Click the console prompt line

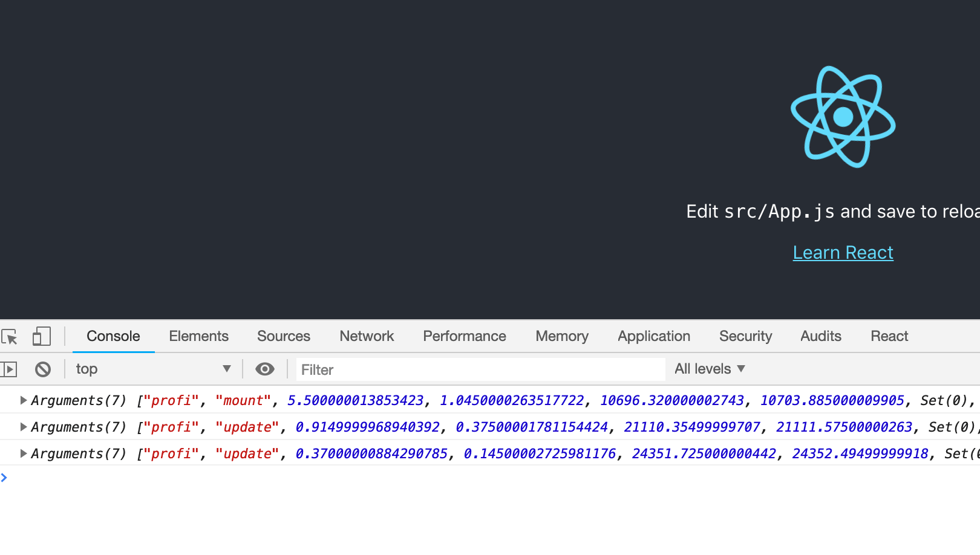click(x=490, y=478)
